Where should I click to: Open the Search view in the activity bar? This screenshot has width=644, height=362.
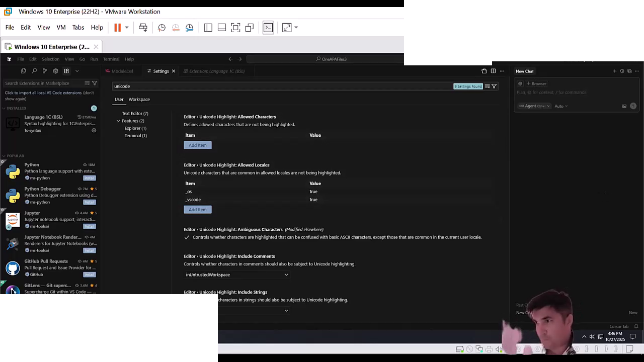(x=34, y=71)
